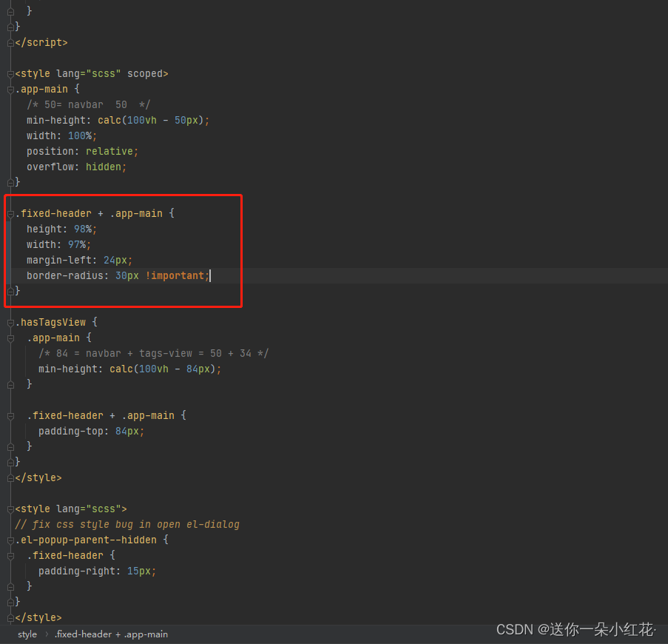Click comment '/* 84 = navbar + tags-view = 50 + 34 */'
668x644 pixels.
(x=153, y=354)
